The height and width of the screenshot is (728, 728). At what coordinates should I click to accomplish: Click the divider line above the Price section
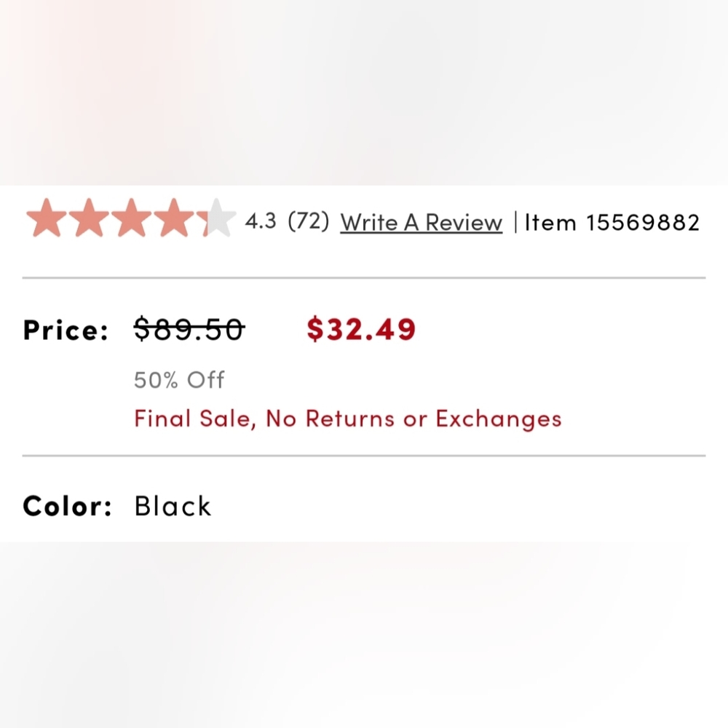364,277
